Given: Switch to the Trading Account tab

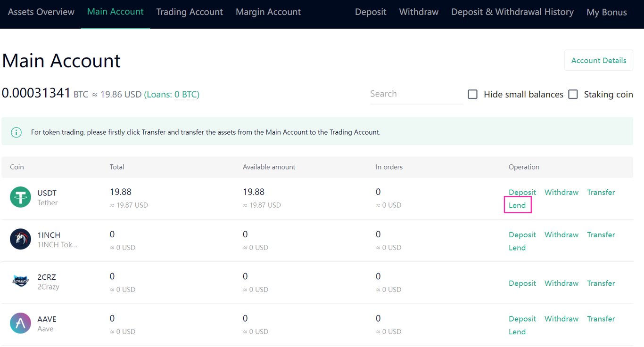Looking at the screenshot, I should point(189,12).
